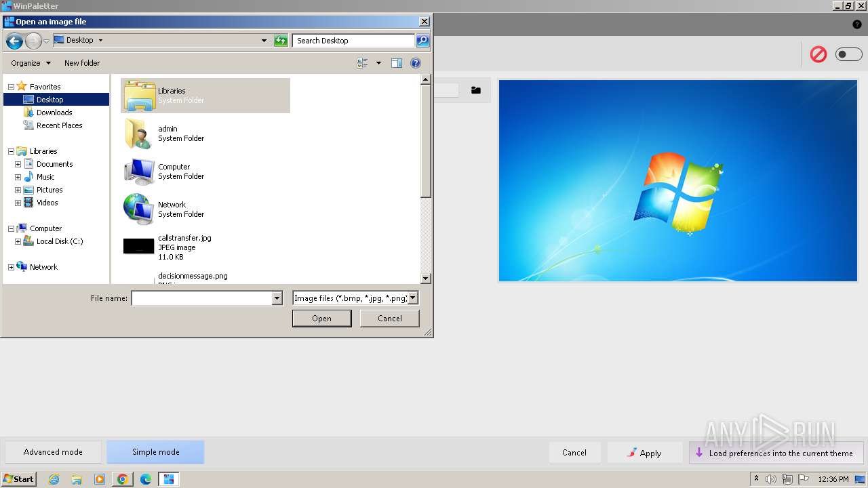Click New folder in the dialog toolbar
Image resolution: width=868 pixels, height=488 pixels.
pyautogui.click(x=82, y=63)
